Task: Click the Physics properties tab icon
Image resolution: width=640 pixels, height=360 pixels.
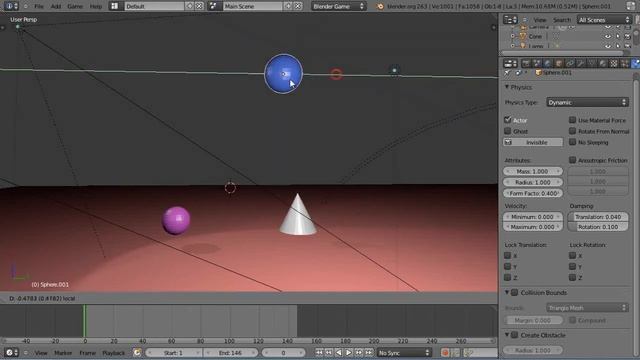Action: [x=635, y=63]
